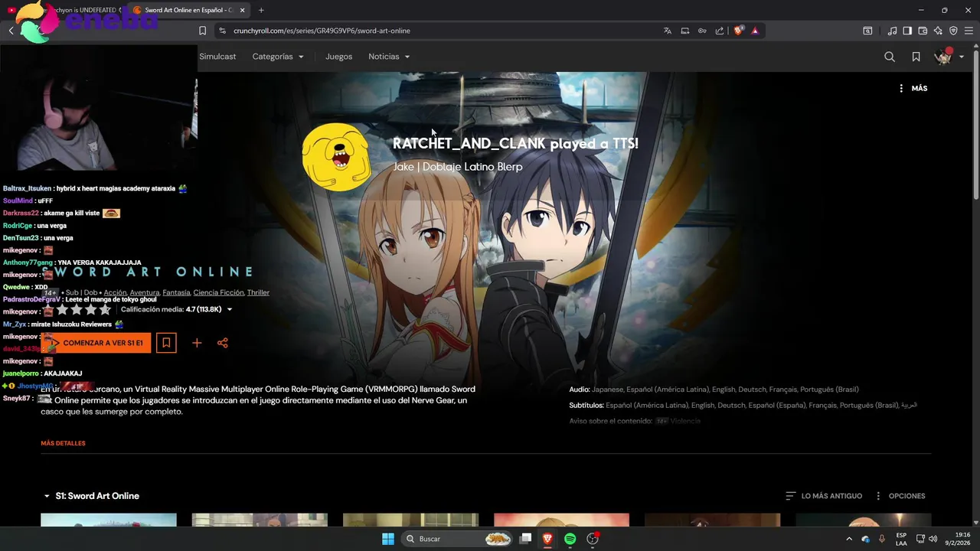This screenshot has width=980, height=551.
Task: Click the Brave browser taskbar icon
Action: tap(547, 539)
